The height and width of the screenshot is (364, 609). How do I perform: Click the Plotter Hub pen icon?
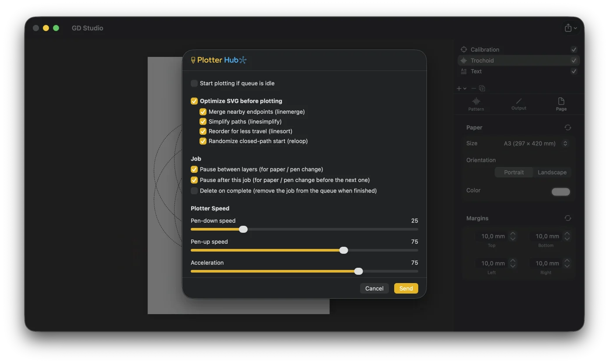pyautogui.click(x=193, y=60)
